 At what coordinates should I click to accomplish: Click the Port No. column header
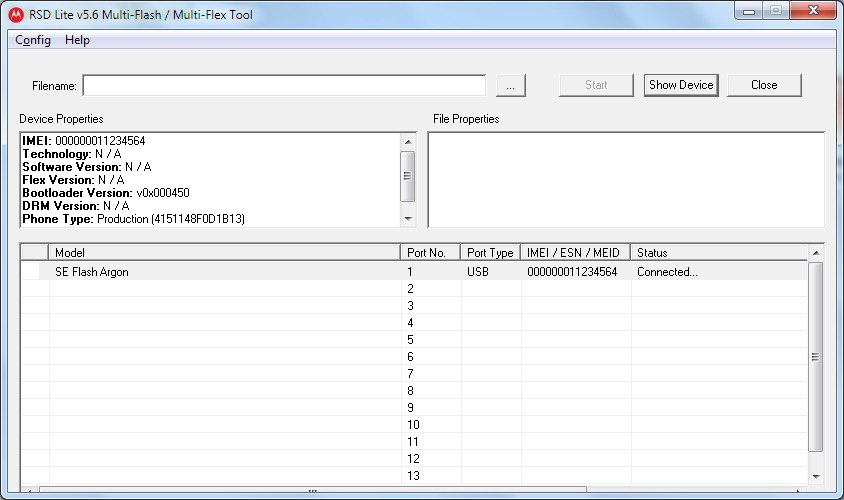[x=430, y=252]
